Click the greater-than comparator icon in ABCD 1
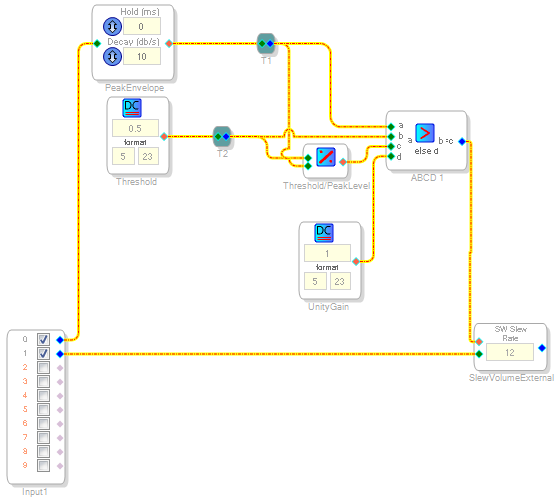558x500 pixels. point(425,133)
